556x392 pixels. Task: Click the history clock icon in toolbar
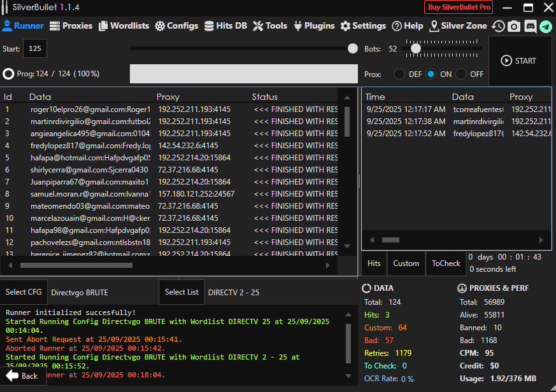click(x=498, y=26)
